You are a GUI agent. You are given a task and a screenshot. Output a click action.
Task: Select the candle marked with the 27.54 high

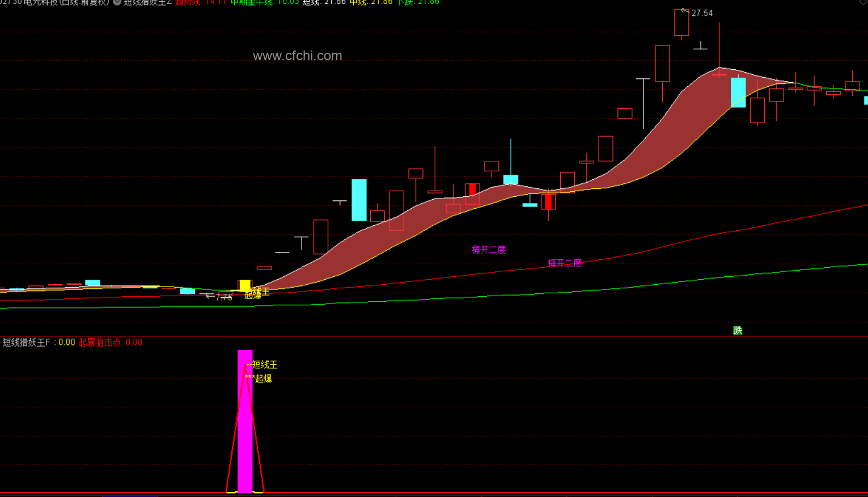[681, 23]
